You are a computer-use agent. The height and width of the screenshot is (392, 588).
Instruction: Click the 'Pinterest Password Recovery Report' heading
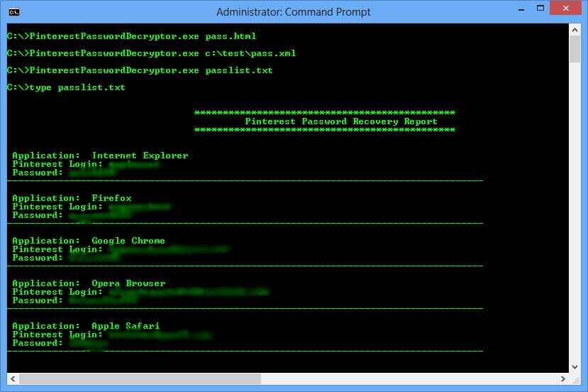tap(340, 121)
